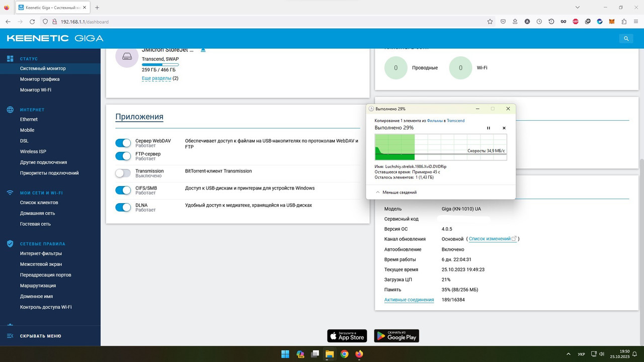Click the My networks Wi-Fi icon

10,193
